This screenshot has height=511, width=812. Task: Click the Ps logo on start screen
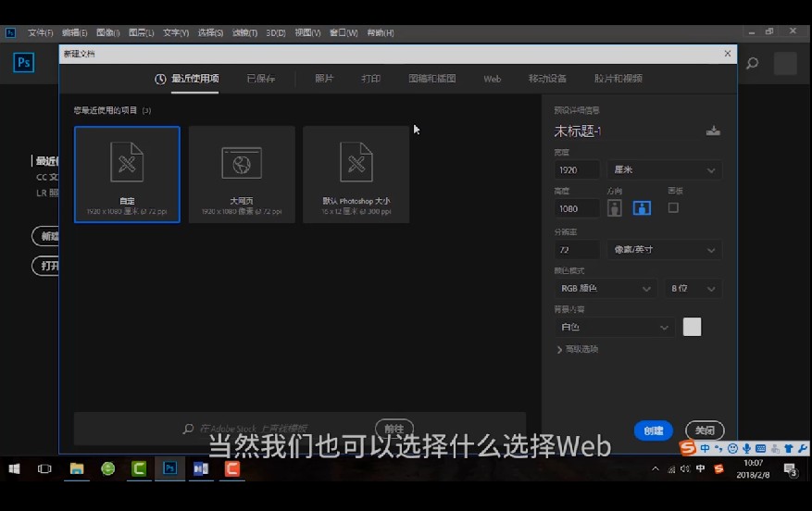click(x=24, y=63)
